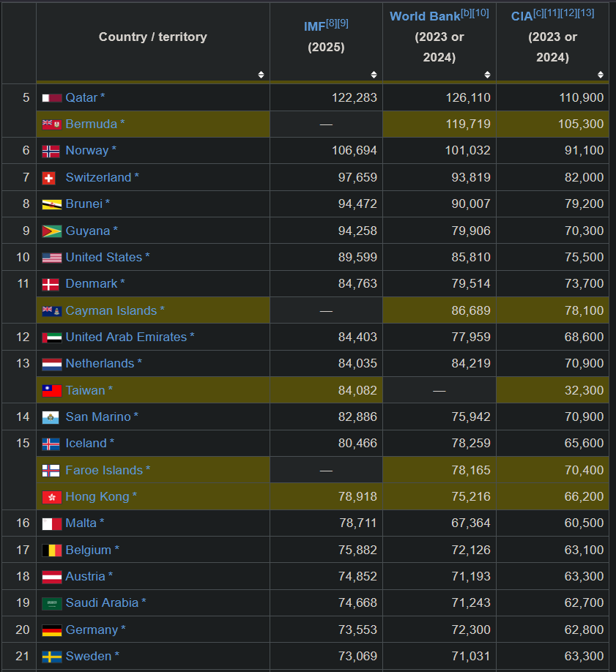
Task: Open the Hong Kong link
Action: [97, 497]
